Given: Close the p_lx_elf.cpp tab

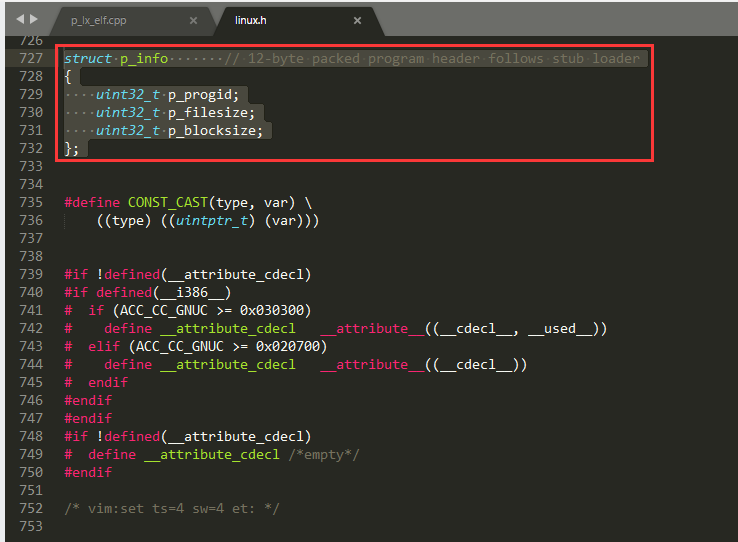Looking at the screenshot, I should [193, 20].
